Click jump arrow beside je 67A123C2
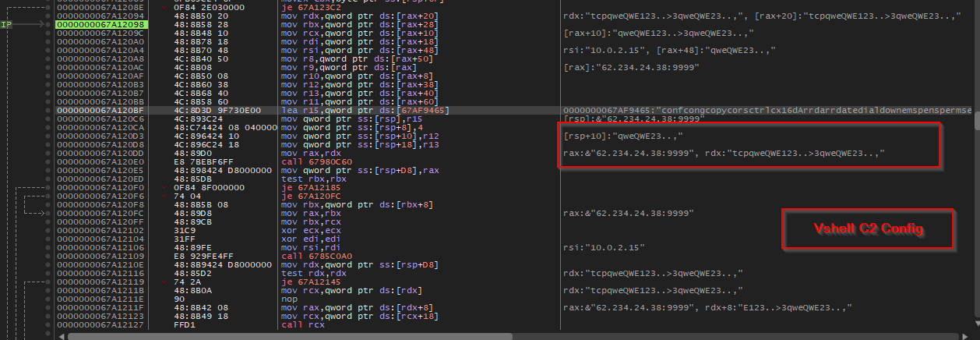 (164, 7)
